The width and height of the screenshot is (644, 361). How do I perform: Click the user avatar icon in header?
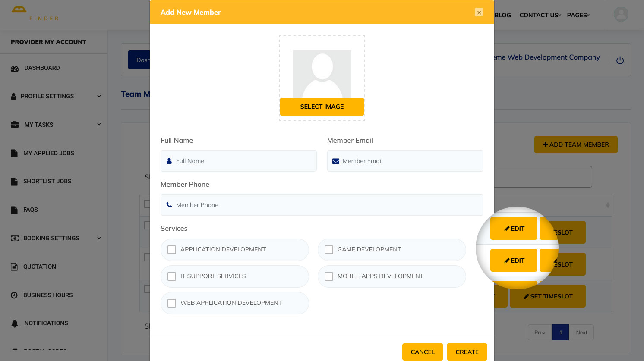coord(621,15)
